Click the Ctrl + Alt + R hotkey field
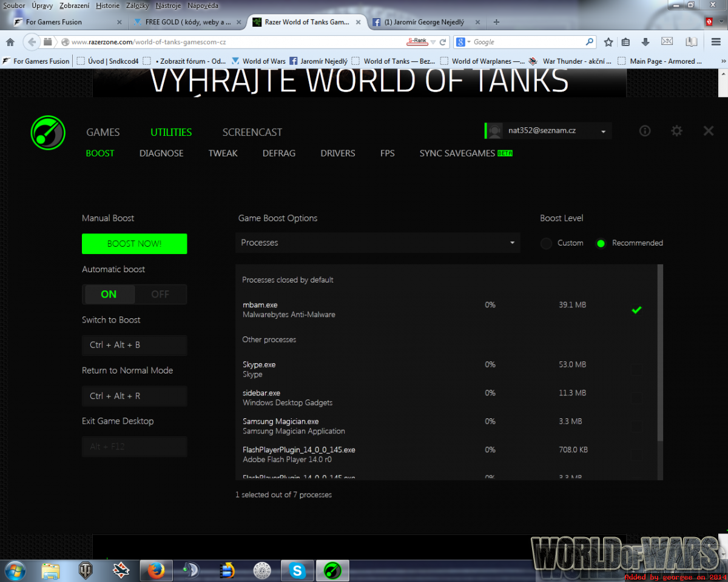 135,396
